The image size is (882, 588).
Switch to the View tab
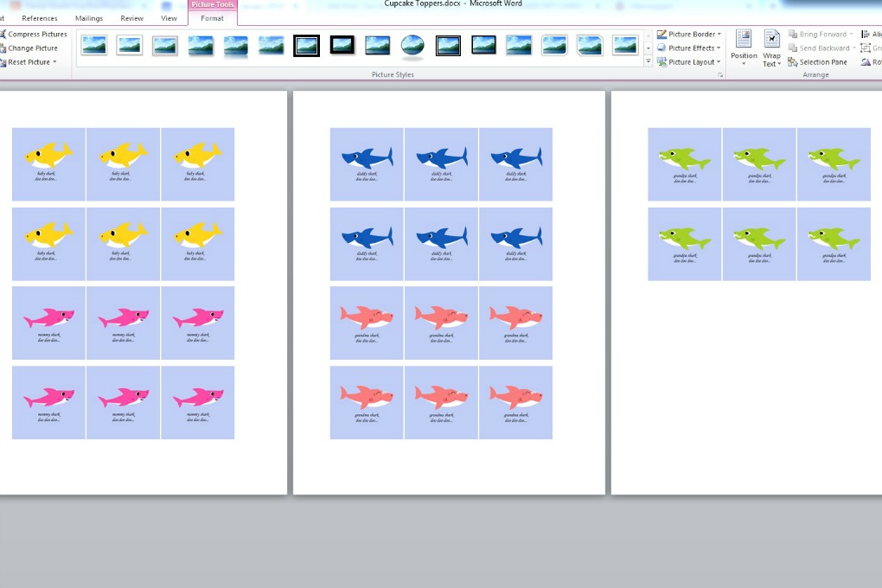point(169,18)
